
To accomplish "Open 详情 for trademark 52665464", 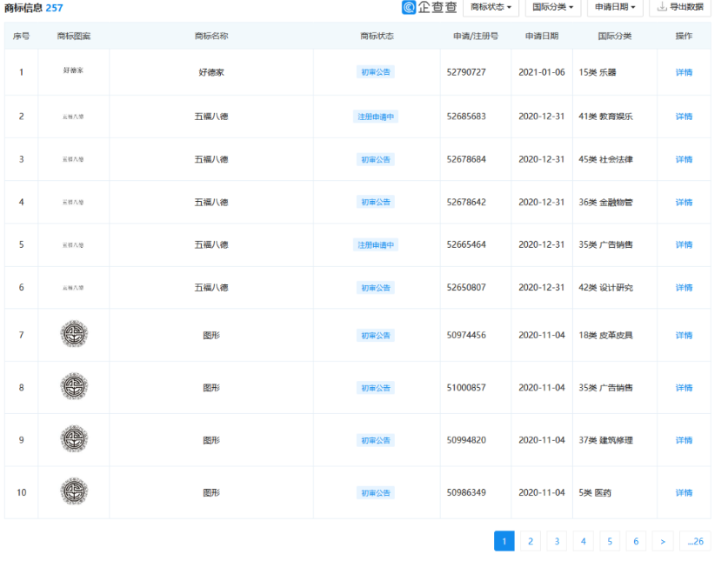I will coord(684,244).
